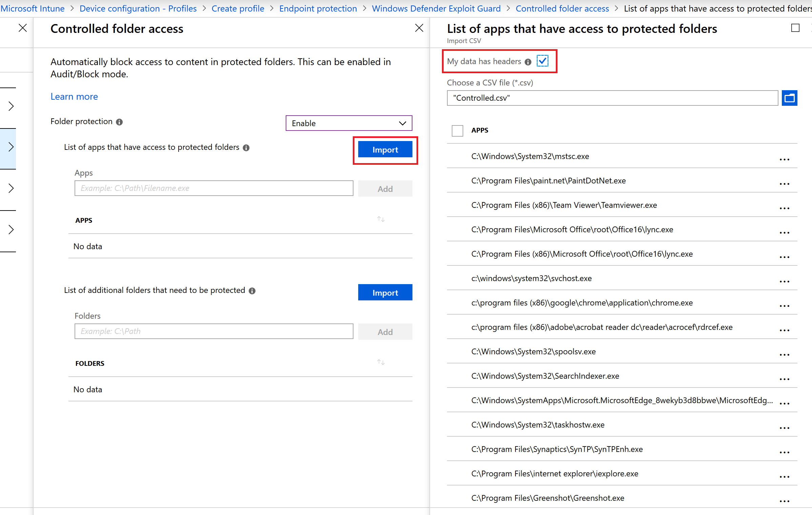Select all apps with APPS header checkbox
The height and width of the screenshot is (515, 812).
click(457, 131)
